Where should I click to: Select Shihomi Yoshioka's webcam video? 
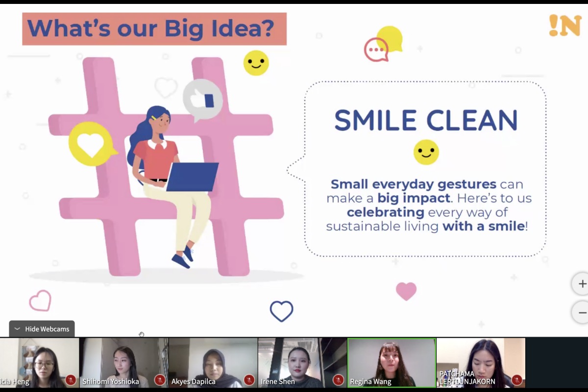pos(123,360)
